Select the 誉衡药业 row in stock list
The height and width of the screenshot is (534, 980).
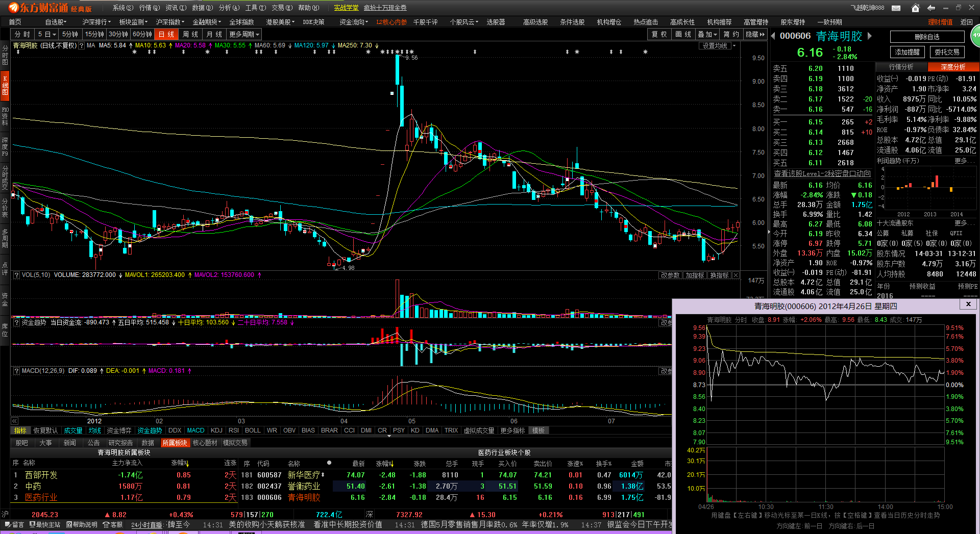pos(456,486)
